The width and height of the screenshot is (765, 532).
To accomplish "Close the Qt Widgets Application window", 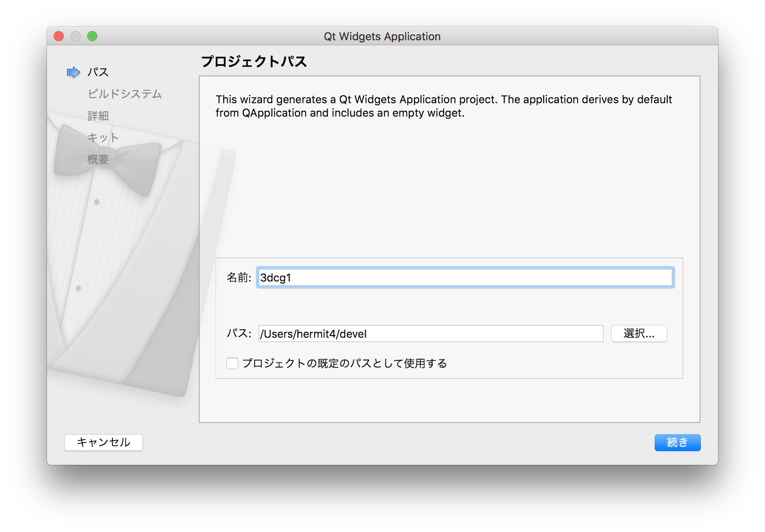I will pos(59,36).
